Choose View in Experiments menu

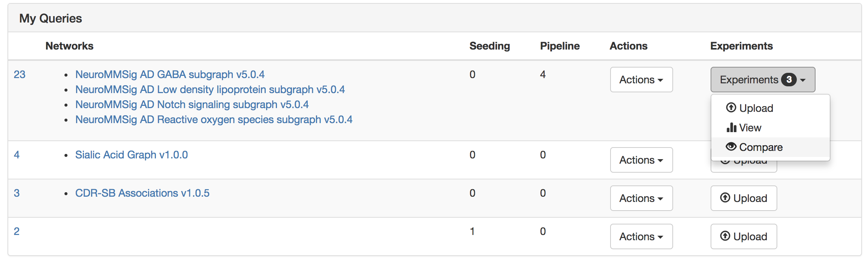[750, 128]
